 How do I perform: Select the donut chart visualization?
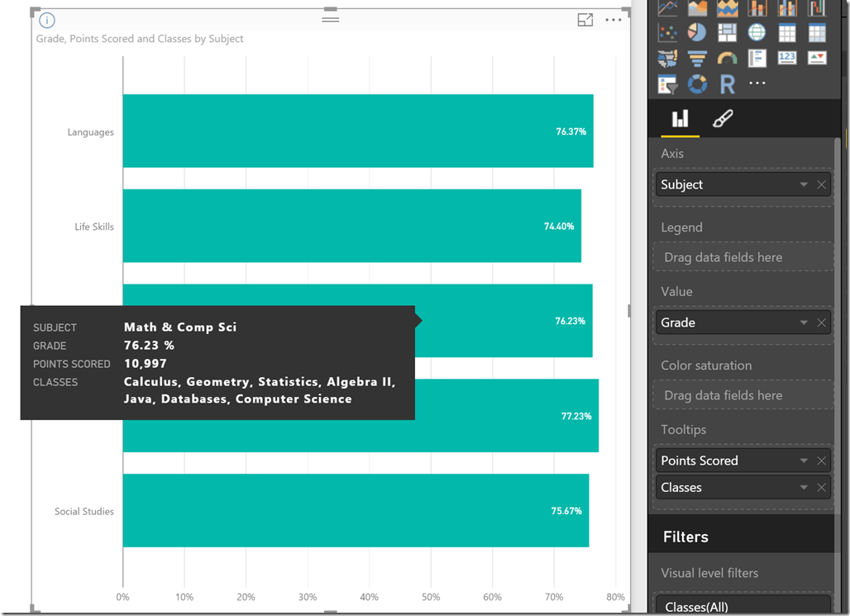click(x=697, y=84)
